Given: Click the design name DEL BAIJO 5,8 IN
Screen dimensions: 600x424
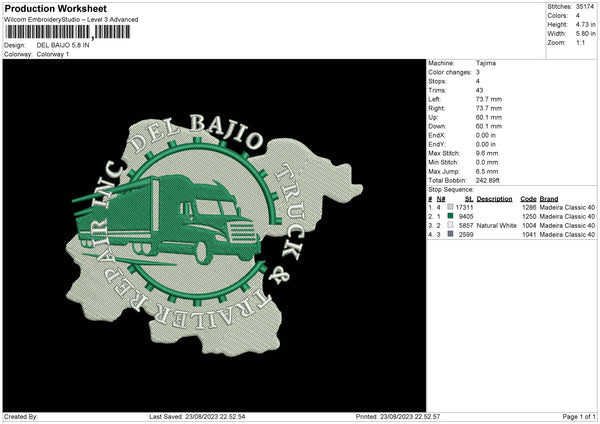Looking at the screenshot, I should 63,45.
